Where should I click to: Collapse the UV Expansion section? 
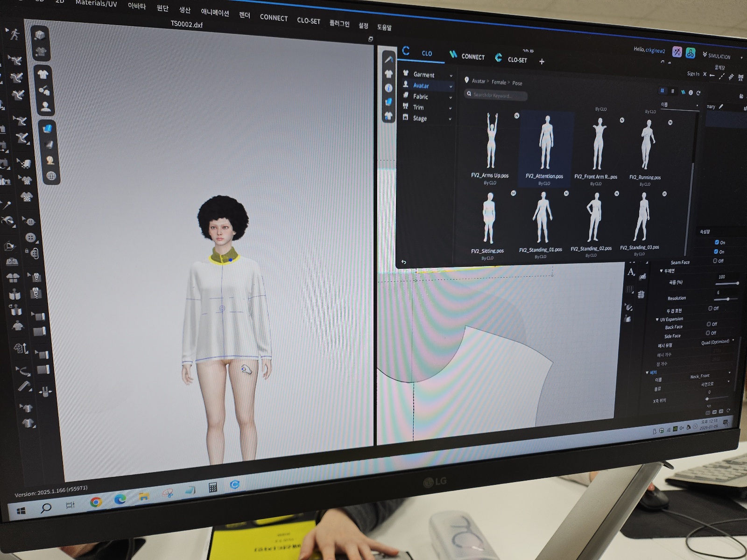coord(657,320)
